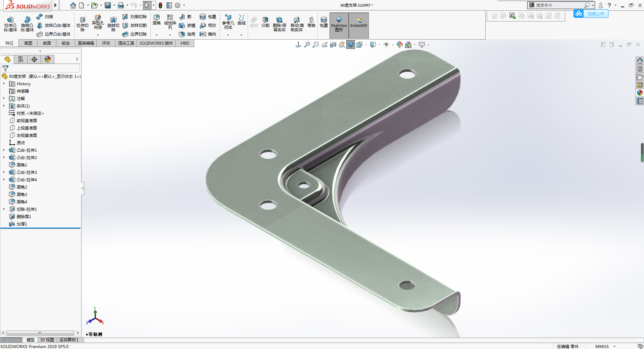This screenshot has height=349, width=644.
Task: Click the 分割 split tool
Action: pos(265,22)
